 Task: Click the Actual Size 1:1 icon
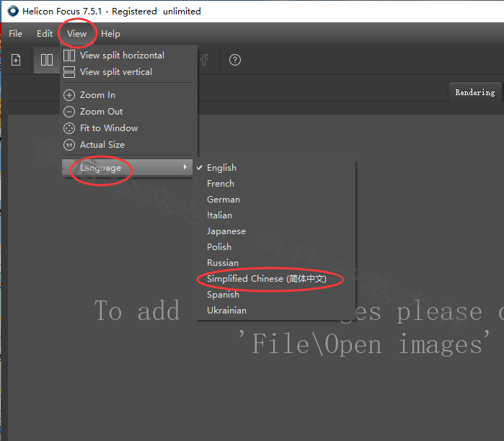pos(69,145)
